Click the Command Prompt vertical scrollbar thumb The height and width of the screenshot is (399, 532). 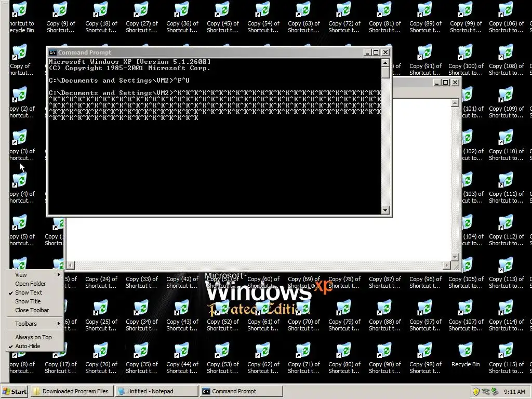[385, 73]
